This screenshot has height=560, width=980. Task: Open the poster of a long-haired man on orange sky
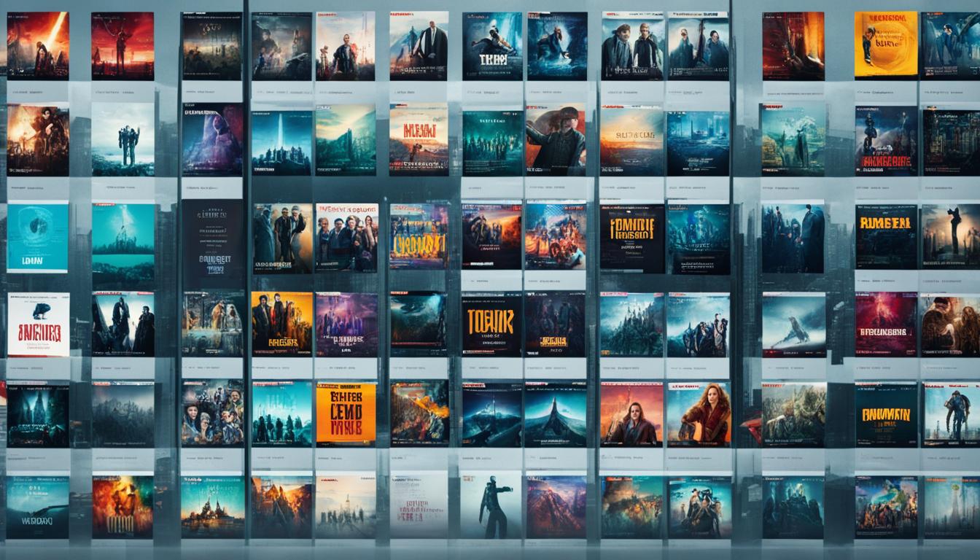[631, 413]
